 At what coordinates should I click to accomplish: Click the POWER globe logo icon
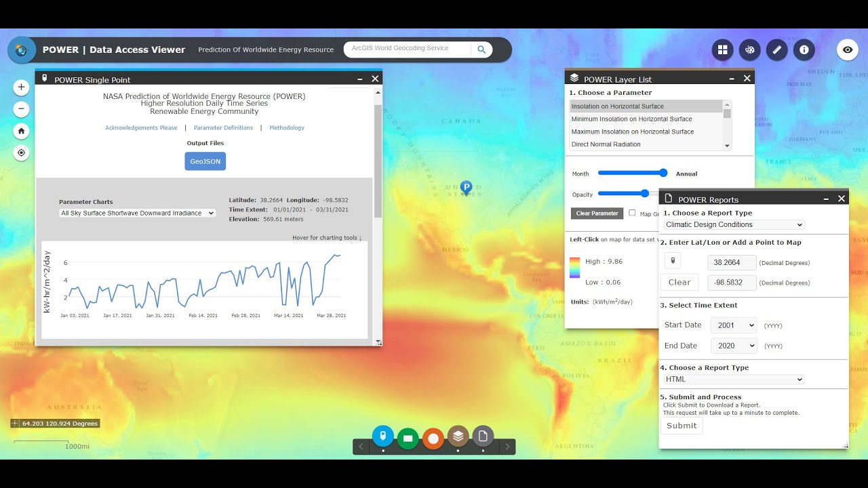pyautogui.click(x=22, y=49)
